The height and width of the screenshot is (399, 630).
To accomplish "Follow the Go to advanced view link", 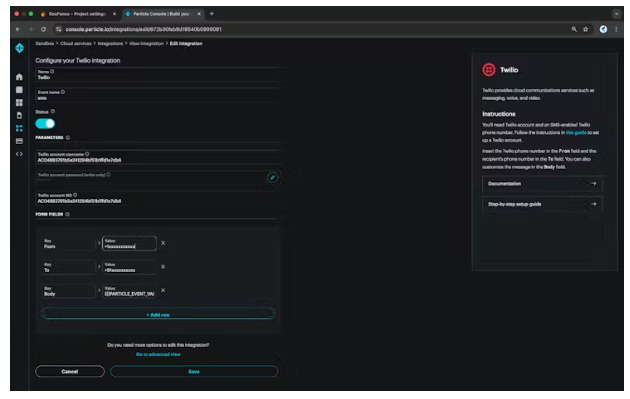I will tap(158, 354).
